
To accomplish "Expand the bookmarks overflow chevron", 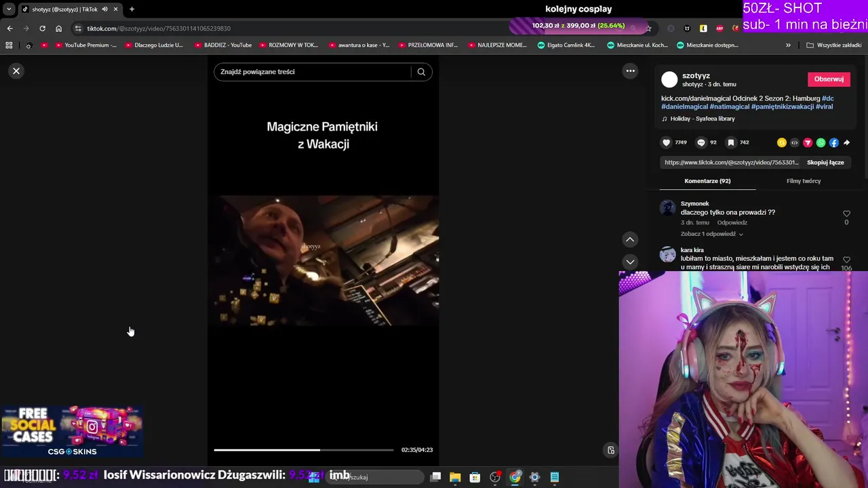I will coord(788,45).
